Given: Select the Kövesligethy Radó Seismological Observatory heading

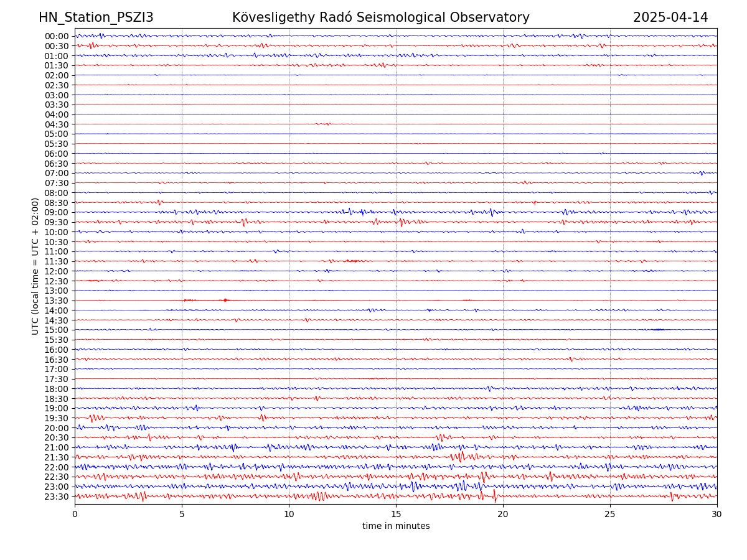Looking at the screenshot, I should click(380, 18).
